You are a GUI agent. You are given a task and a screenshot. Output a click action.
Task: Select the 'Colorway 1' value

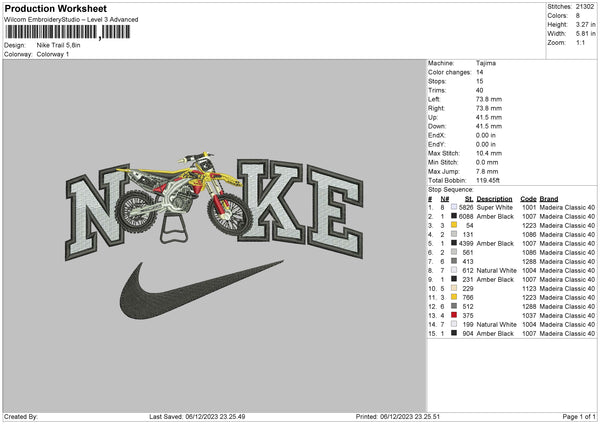[53, 54]
